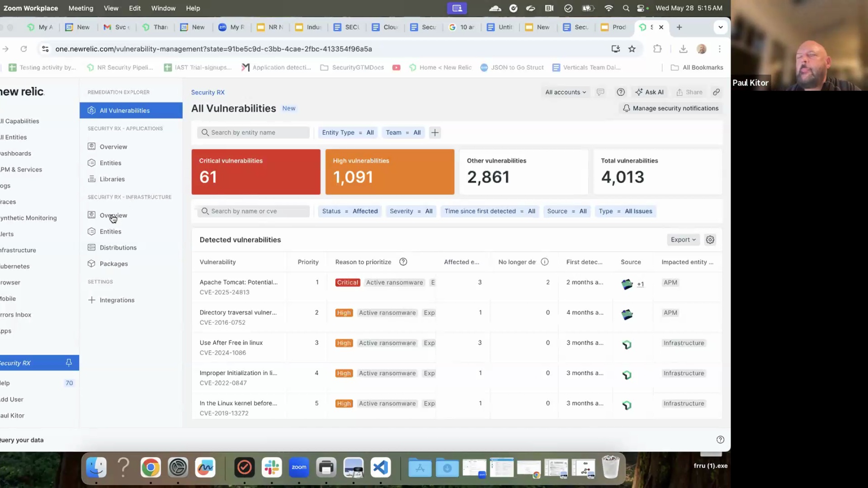
Task: Open Slack from the dock
Action: [x=272, y=468]
